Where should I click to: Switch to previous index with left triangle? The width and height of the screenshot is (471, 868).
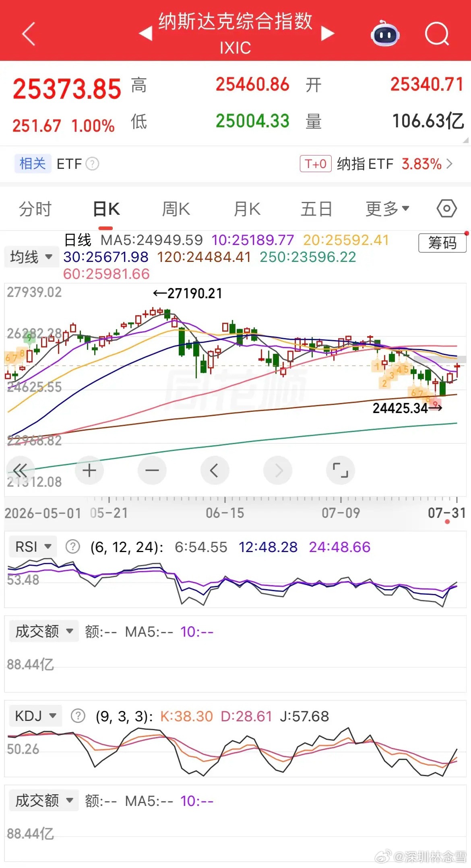pyautogui.click(x=146, y=33)
